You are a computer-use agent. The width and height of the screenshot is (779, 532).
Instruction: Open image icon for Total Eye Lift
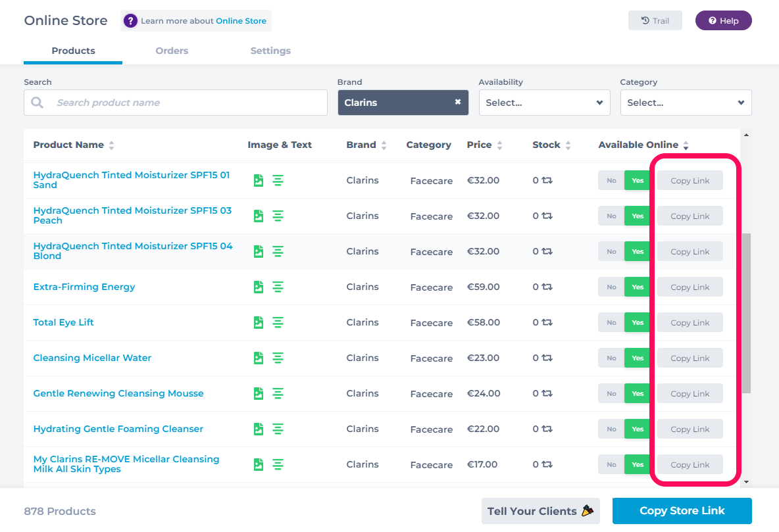[x=259, y=322]
